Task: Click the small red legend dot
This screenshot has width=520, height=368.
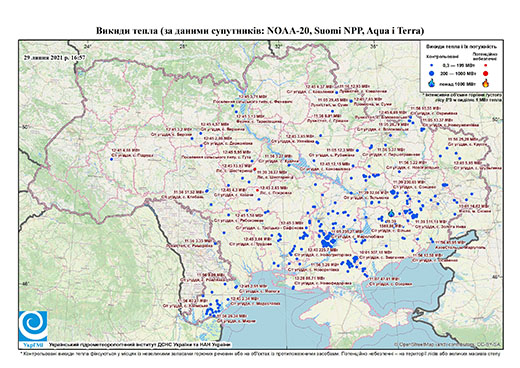Action: (x=485, y=65)
